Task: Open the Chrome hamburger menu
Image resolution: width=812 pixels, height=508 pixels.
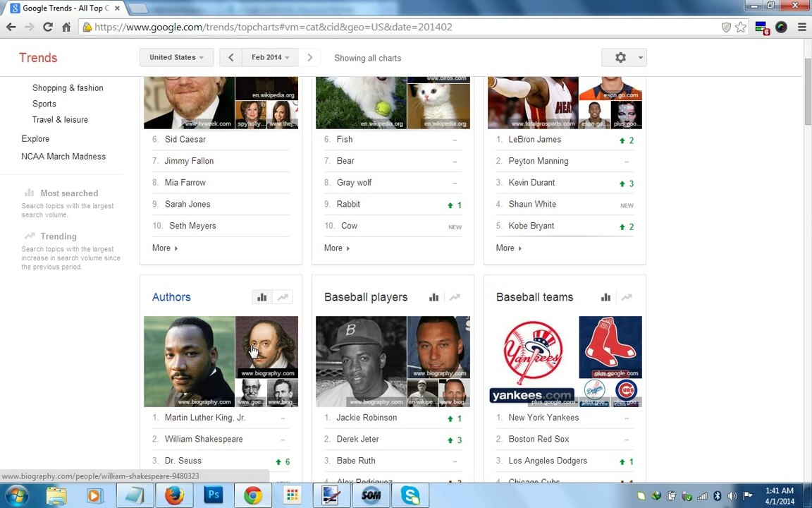Action: point(801,27)
